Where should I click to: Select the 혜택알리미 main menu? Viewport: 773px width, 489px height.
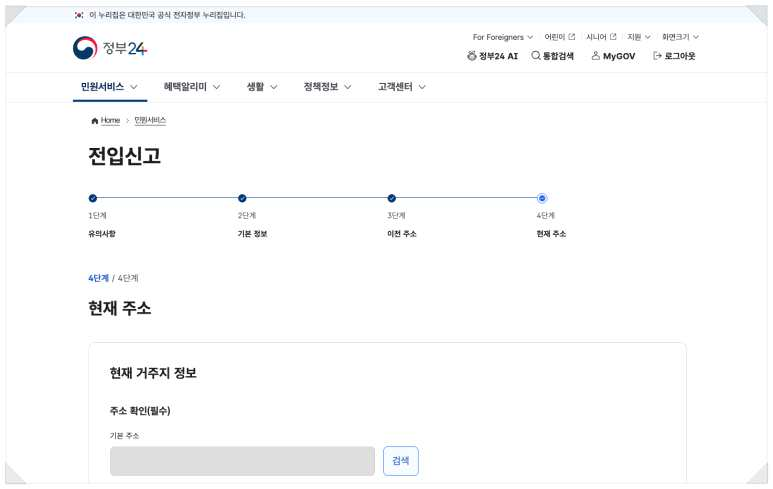click(185, 87)
